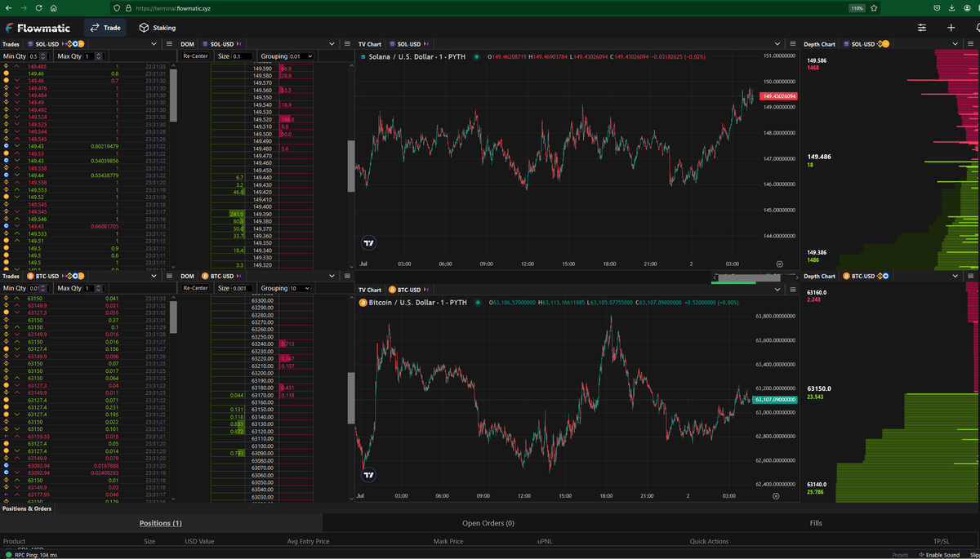Select SOL-USD market tab in Trades panel

click(x=54, y=44)
